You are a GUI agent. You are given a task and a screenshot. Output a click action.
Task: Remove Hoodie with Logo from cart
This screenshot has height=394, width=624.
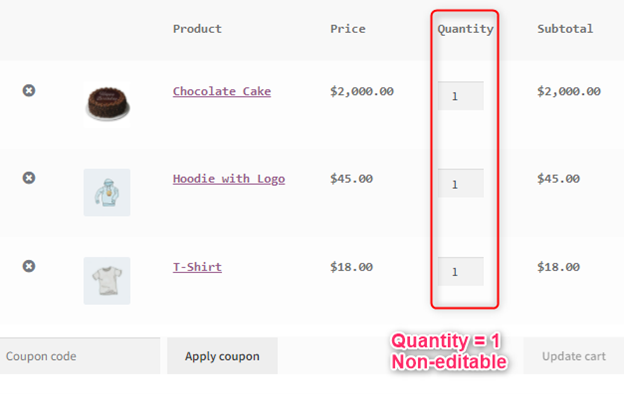click(29, 178)
